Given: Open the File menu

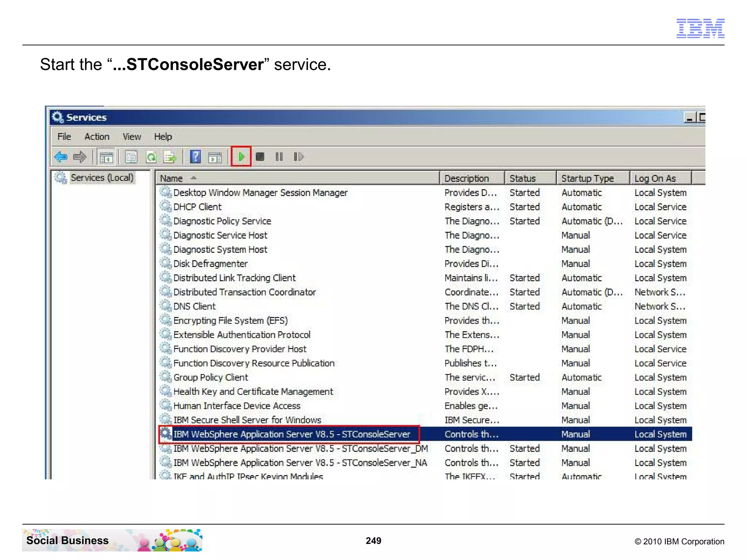Looking at the screenshot, I should pos(64,137).
